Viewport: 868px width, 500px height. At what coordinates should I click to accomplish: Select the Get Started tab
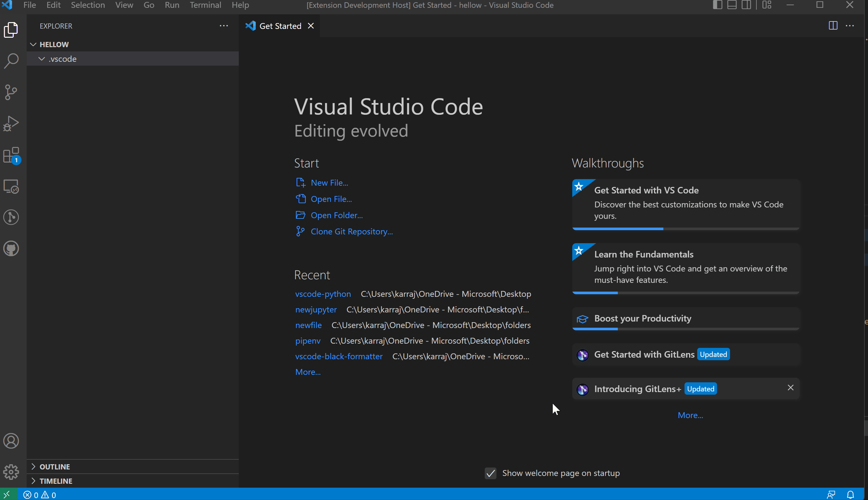pyautogui.click(x=280, y=26)
